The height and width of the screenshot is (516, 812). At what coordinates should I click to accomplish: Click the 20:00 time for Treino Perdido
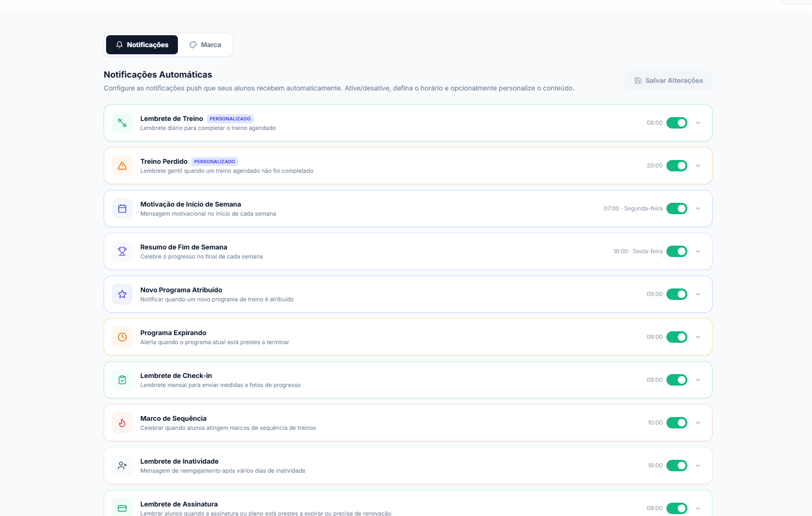point(655,166)
